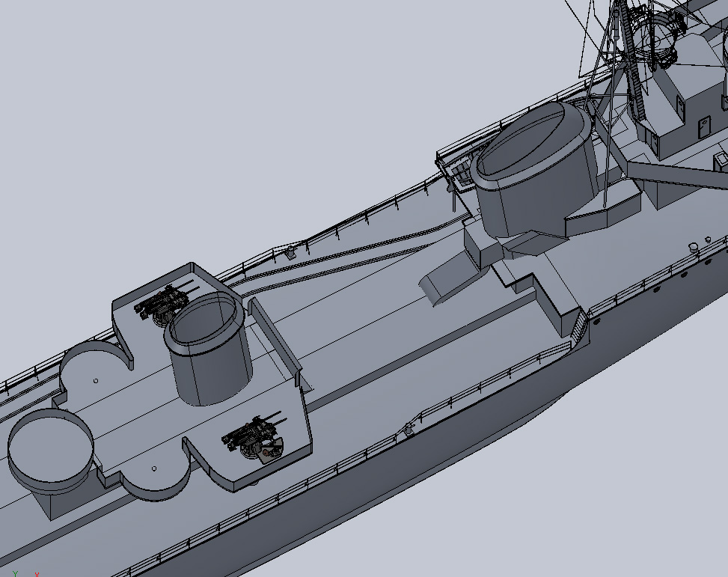
Task: Select the small cylindrical bollard near right edge
Action: click(694, 246)
